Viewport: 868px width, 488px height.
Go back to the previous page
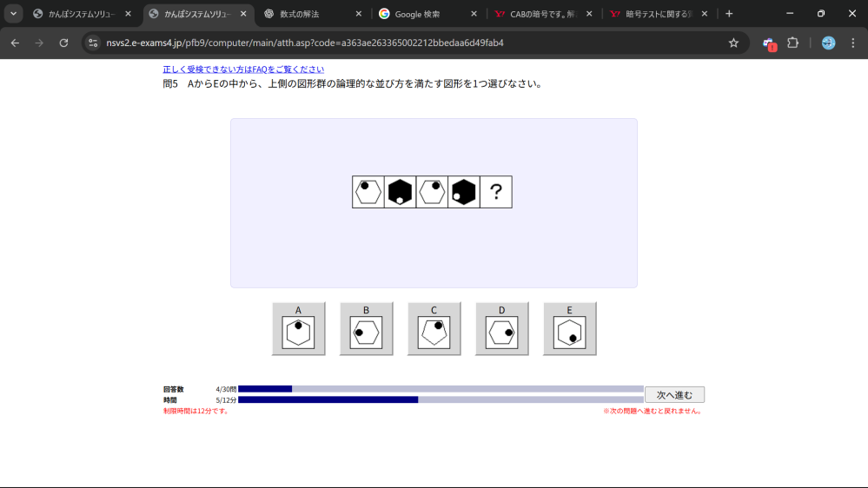15,43
